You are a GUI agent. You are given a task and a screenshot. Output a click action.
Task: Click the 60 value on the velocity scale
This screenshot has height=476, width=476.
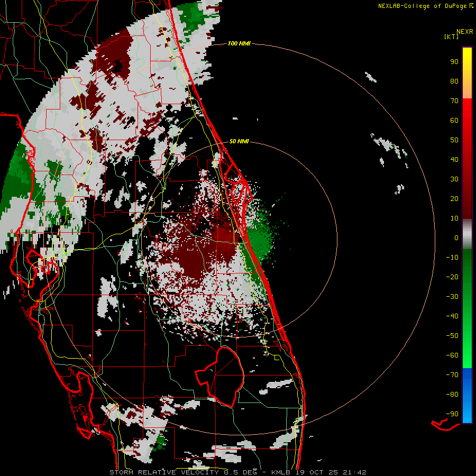[454, 121]
